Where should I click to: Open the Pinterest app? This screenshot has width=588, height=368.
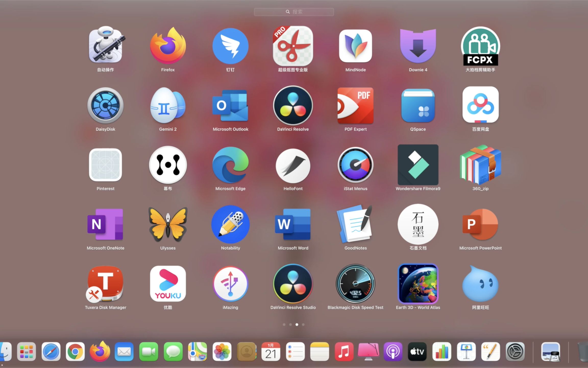click(x=105, y=165)
